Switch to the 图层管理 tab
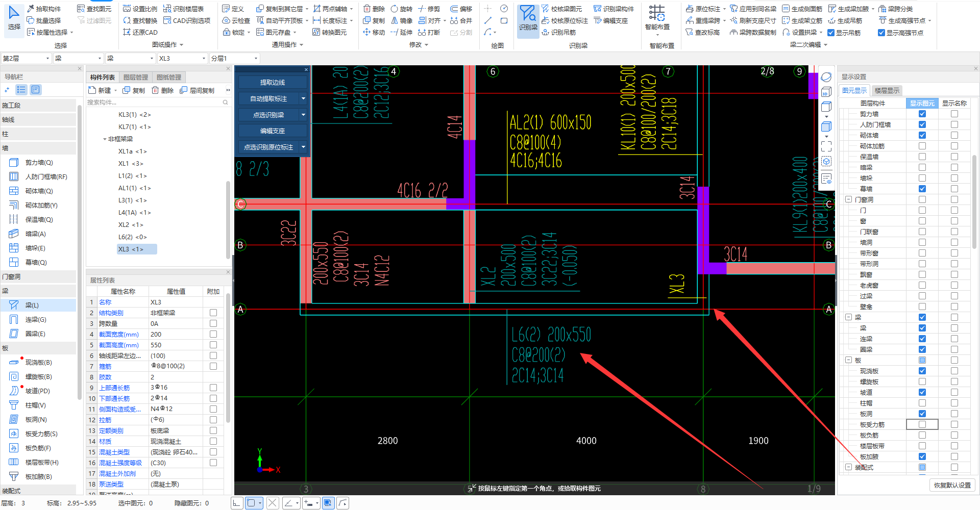Image resolution: width=980 pixels, height=510 pixels. 136,77
